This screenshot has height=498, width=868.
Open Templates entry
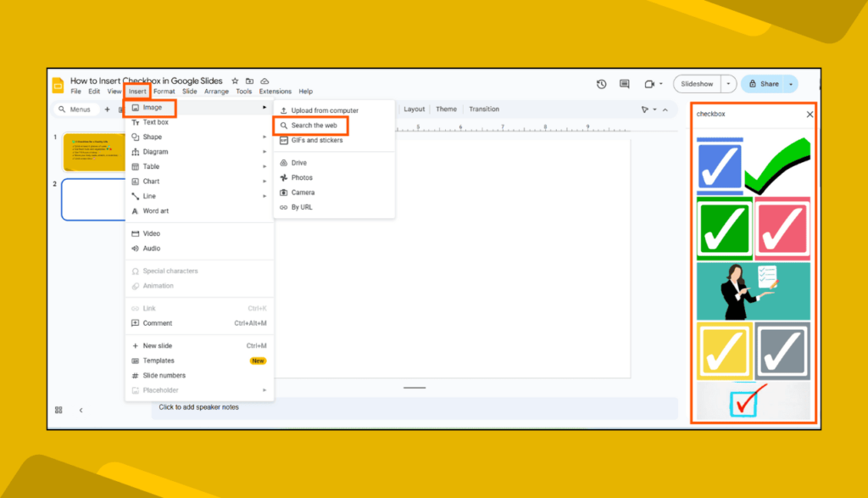click(199, 361)
